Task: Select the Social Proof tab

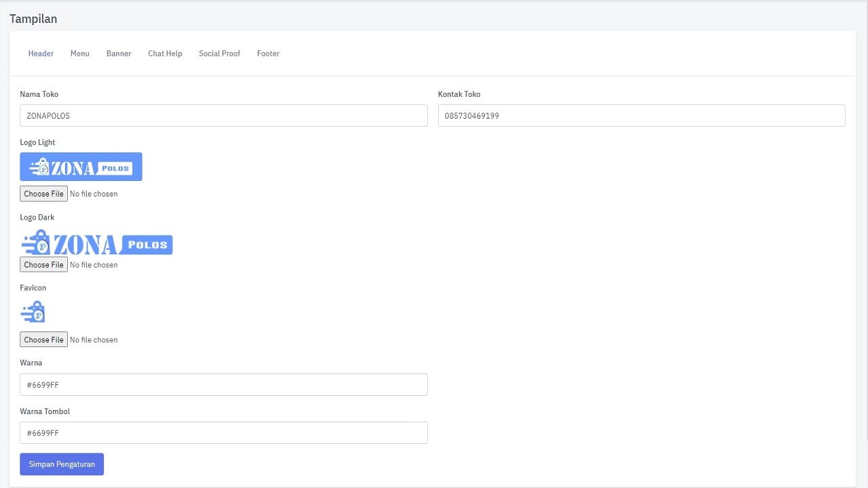Action: click(x=219, y=54)
